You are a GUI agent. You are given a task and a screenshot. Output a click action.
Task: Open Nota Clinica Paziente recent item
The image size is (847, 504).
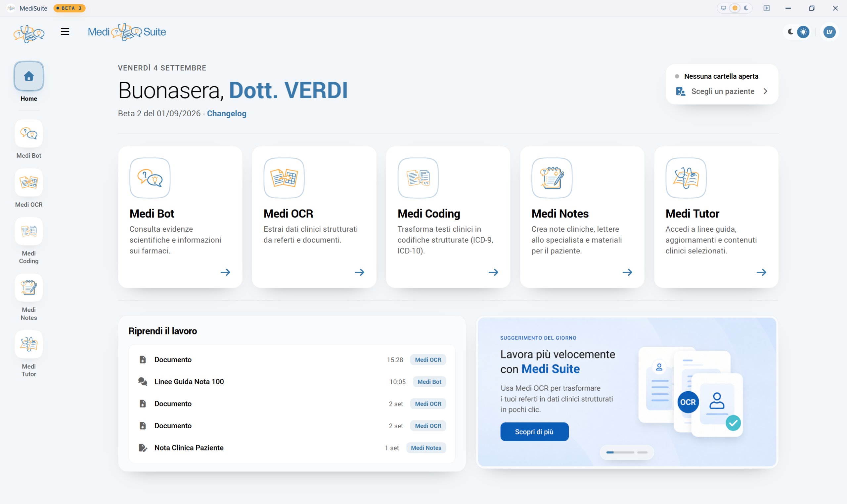(292, 447)
